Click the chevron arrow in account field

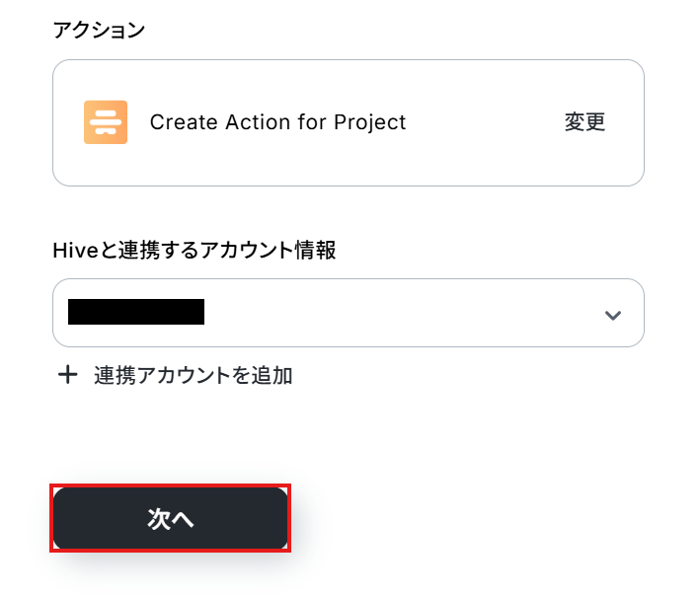[613, 315]
